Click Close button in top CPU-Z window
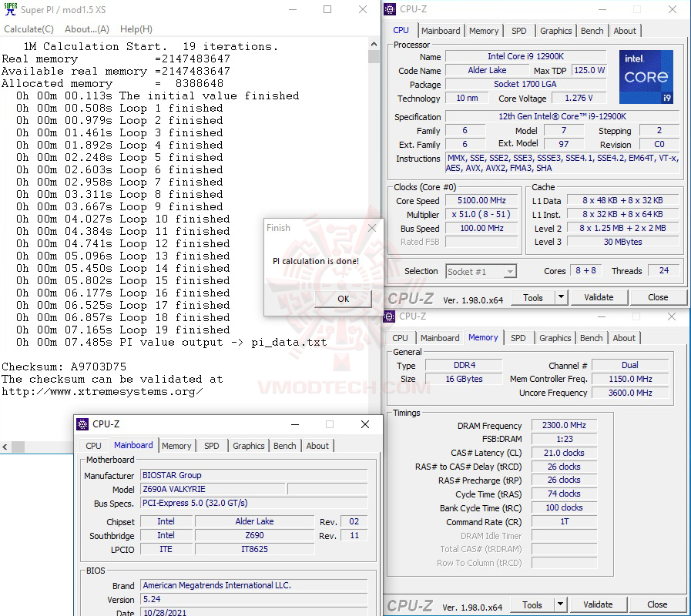The width and height of the screenshot is (691, 616). pos(658,298)
